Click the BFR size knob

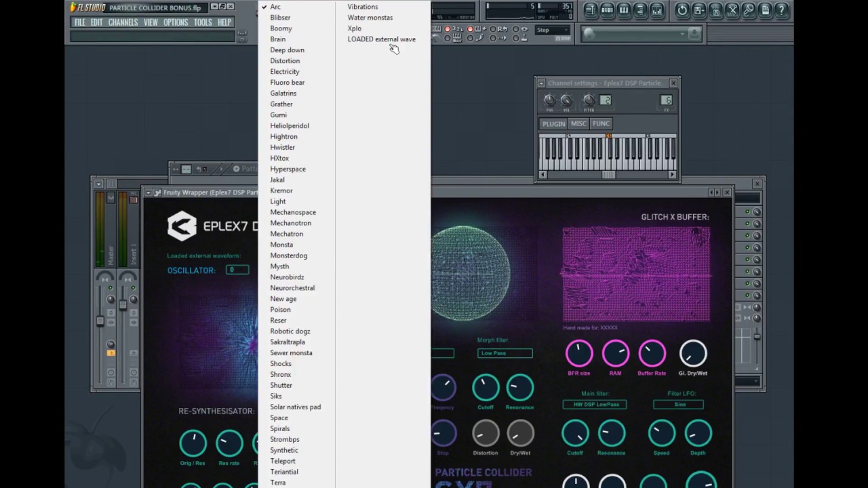pyautogui.click(x=579, y=353)
